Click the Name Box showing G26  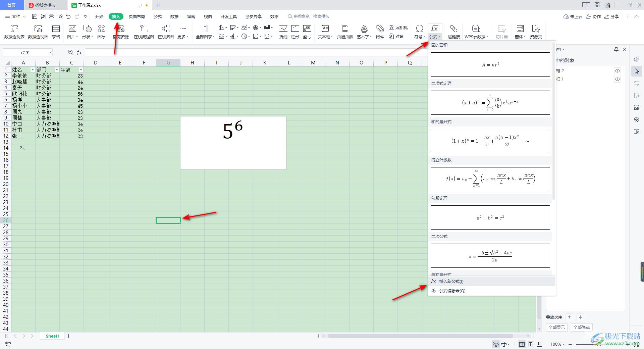pyautogui.click(x=28, y=52)
